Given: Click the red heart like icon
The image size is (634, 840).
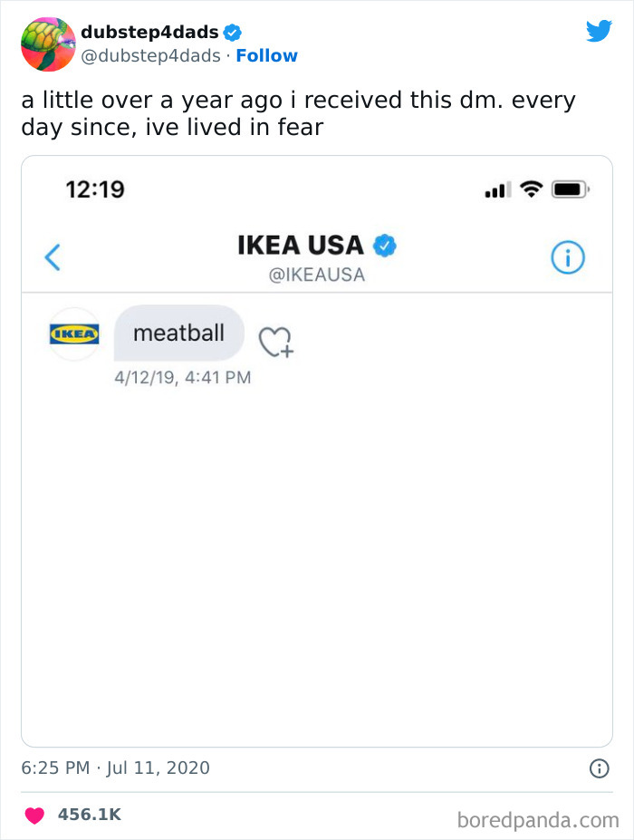Looking at the screenshot, I should coord(33,814).
